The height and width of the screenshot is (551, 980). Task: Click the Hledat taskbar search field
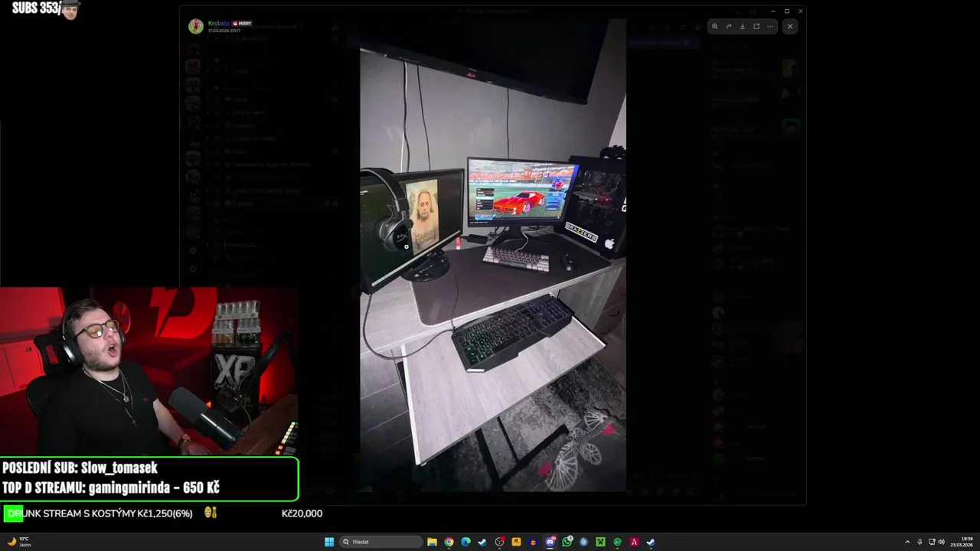[381, 542]
